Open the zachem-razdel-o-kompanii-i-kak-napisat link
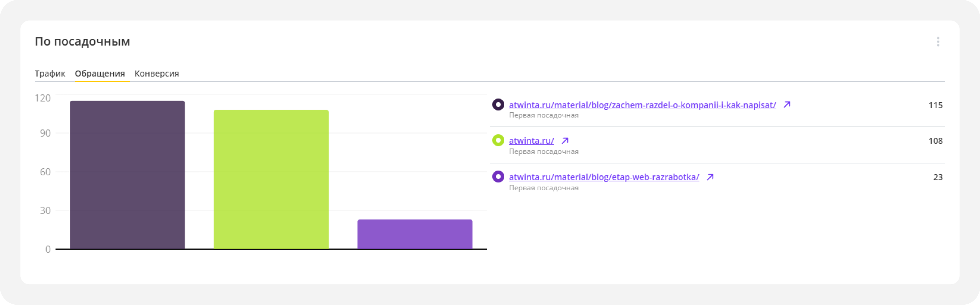This screenshot has height=305, width=980. [642, 105]
